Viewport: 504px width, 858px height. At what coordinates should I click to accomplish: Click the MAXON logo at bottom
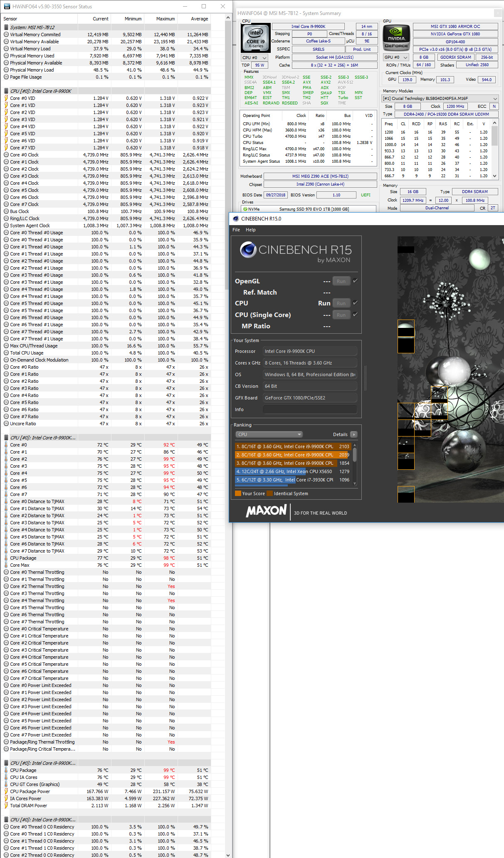tap(267, 511)
